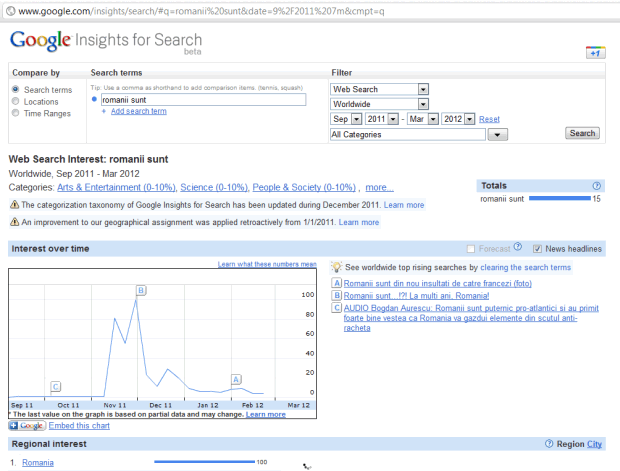This screenshot has width=620, height=471.
Task: Click the Google +1 button
Action: click(593, 51)
